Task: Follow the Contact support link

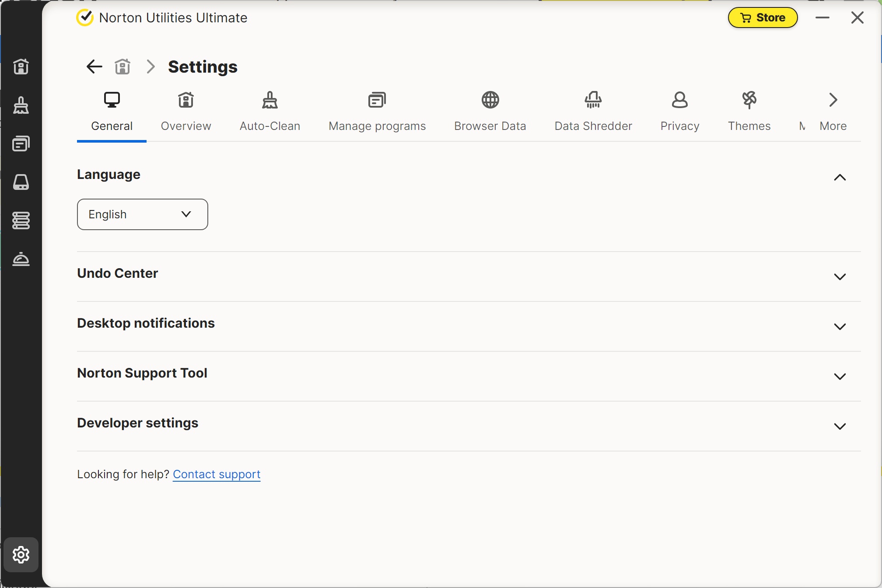Action: coord(217,474)
